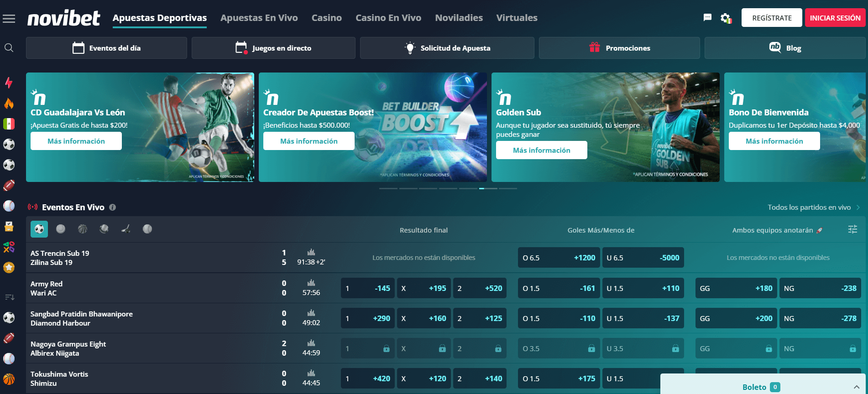Click the gold star sidebar icon
Screen dimensions: 868x394
[x=9, y=267]
